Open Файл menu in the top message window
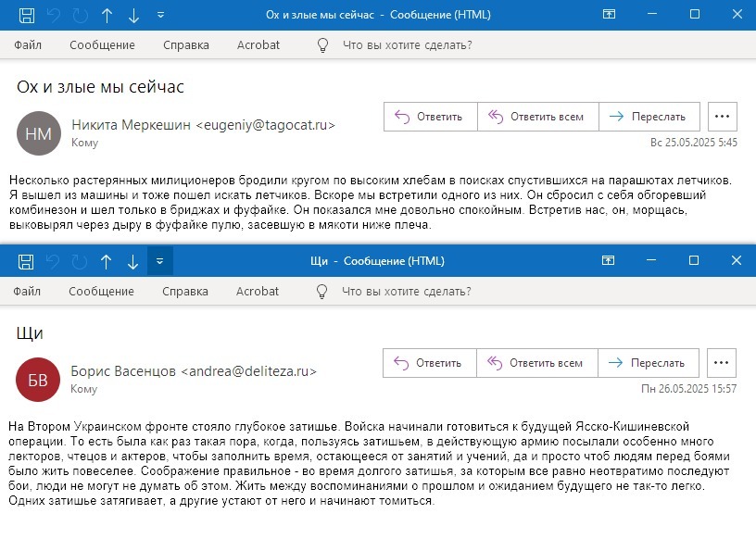 pyautogui.click(x=28, y=44)
